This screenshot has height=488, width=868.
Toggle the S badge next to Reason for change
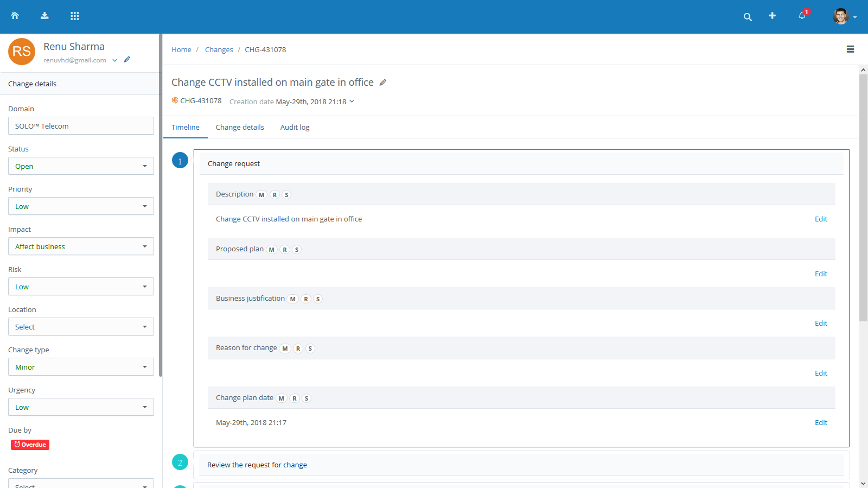310,348
